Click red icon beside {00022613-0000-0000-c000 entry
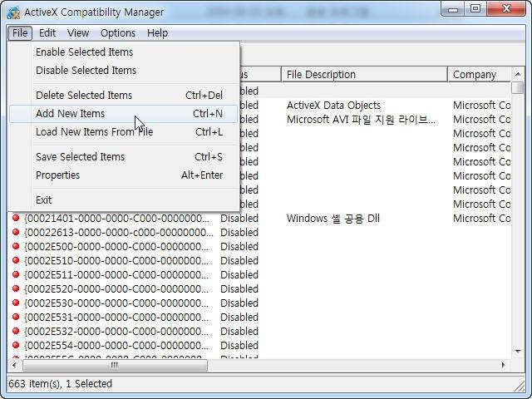 tap(16, 233)
